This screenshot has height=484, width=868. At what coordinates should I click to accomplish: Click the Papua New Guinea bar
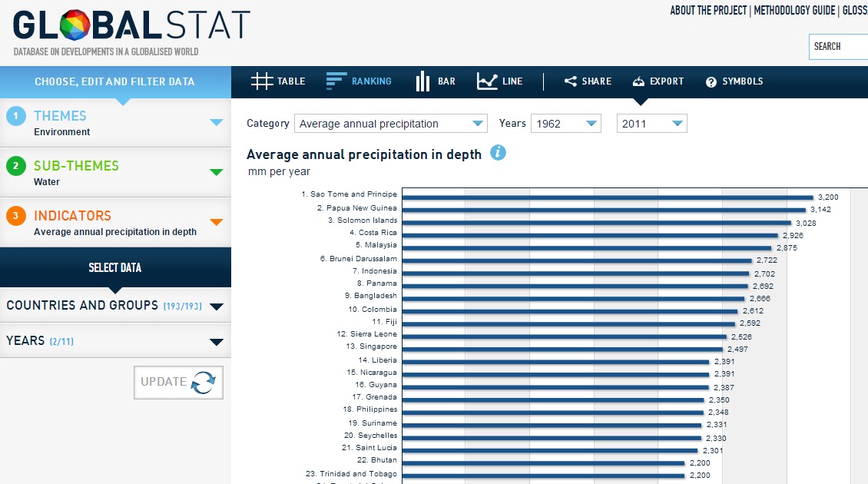pyautogui.click(x=604, y=210)
